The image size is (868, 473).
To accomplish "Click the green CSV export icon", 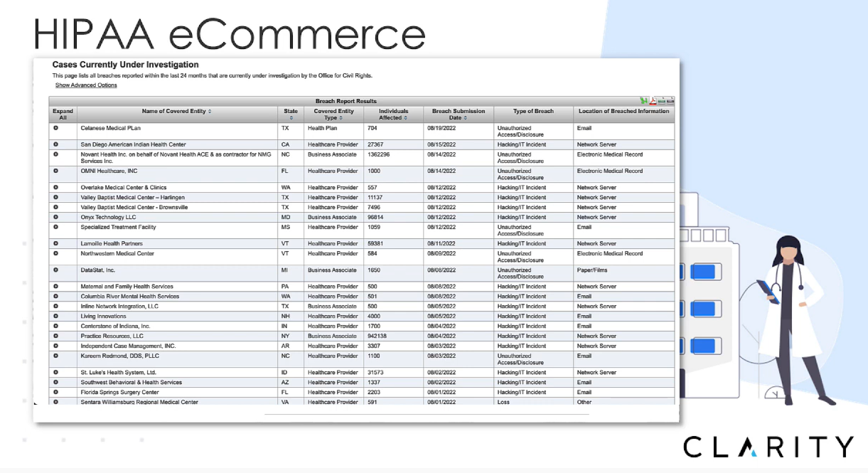I will [x=662, y=101].
